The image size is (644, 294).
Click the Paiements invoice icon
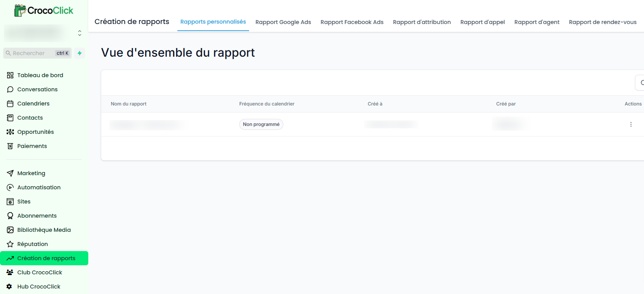pos(10,146)
